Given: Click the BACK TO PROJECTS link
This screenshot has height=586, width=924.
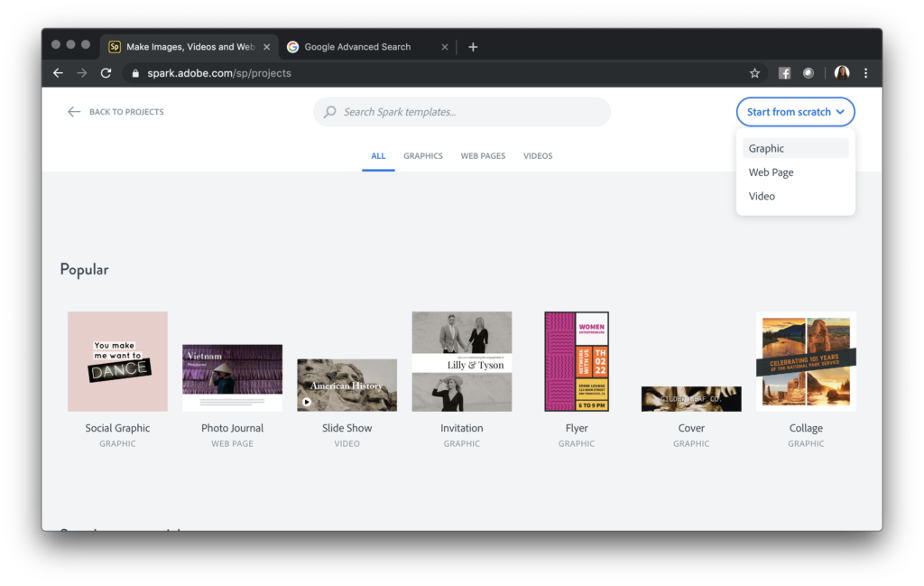Looking at the screenshot, I should tap(126, 111).
